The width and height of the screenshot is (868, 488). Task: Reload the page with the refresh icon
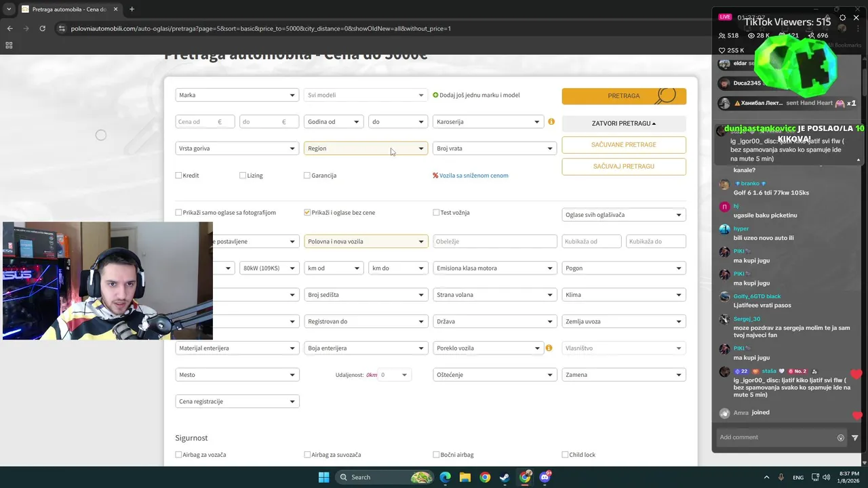(x=42, y=28)
